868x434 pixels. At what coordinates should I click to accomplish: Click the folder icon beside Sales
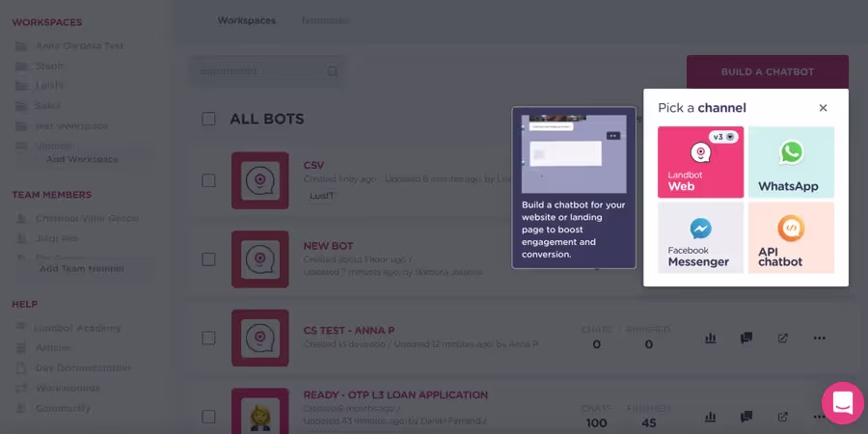point(21,105)
